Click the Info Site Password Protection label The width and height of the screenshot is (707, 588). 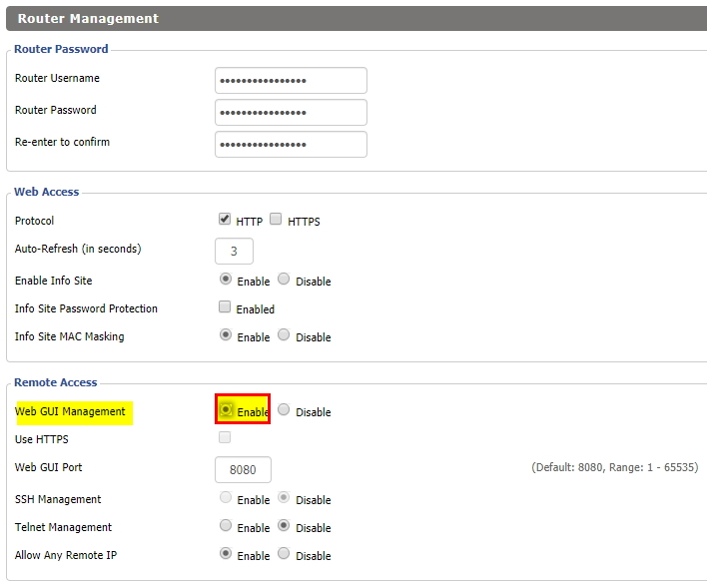tap(86, 308)
